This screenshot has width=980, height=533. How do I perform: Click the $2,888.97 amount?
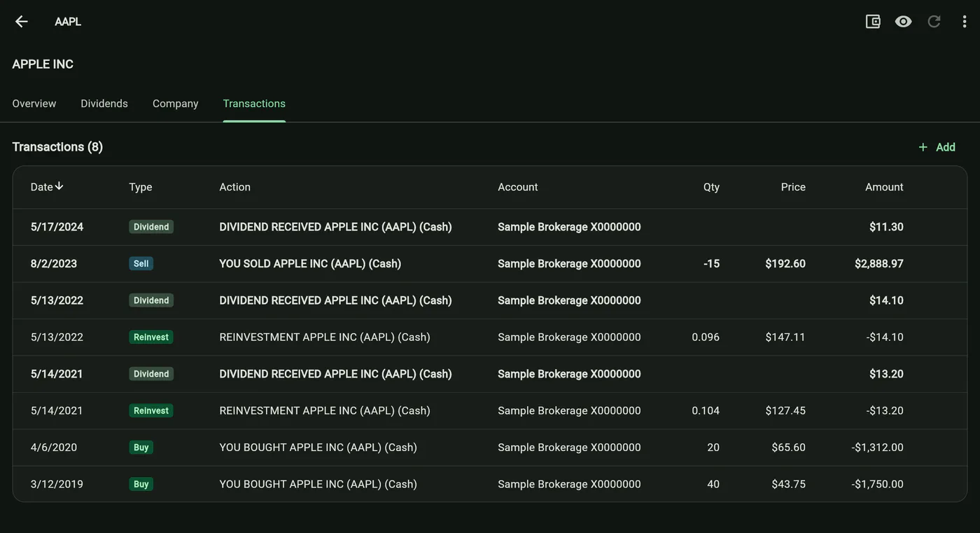[x=879, y=264]
